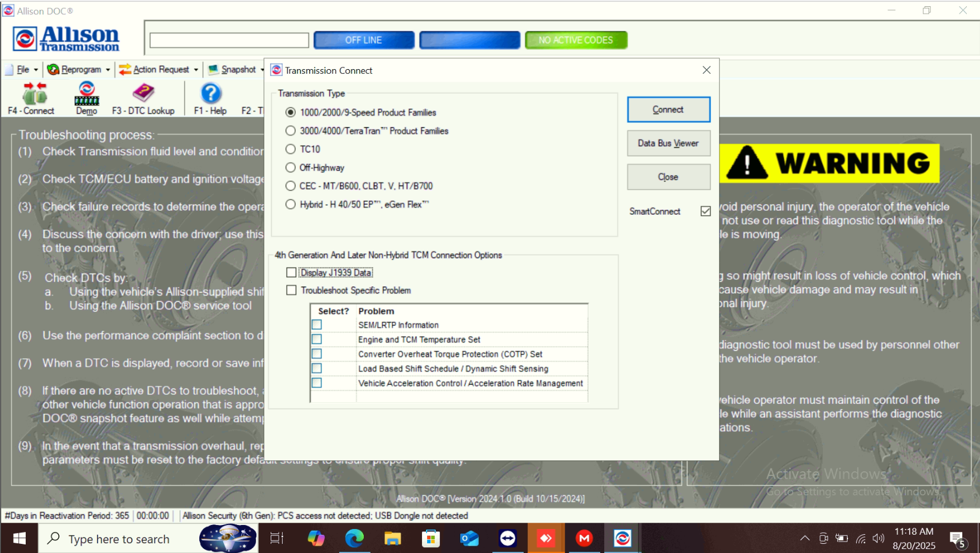Select CEC - MT/B600, CLBT, V, HT/B700 radio
This screenshot has height=553, width=980.
point(291,186)
